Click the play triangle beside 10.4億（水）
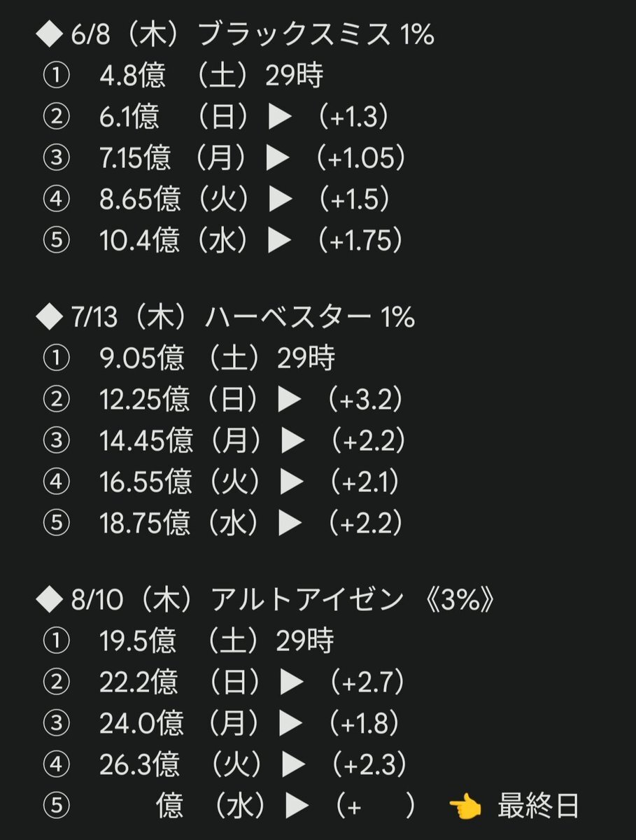Image resolution: width=636 pixels, height=840 pixels. click(x=280, y=241)
